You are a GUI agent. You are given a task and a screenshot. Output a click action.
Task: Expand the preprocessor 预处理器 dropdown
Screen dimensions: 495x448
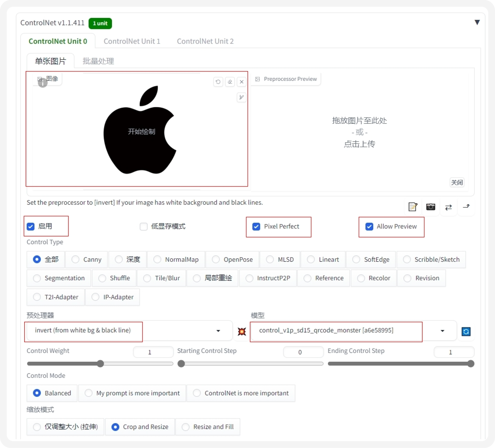220,330
